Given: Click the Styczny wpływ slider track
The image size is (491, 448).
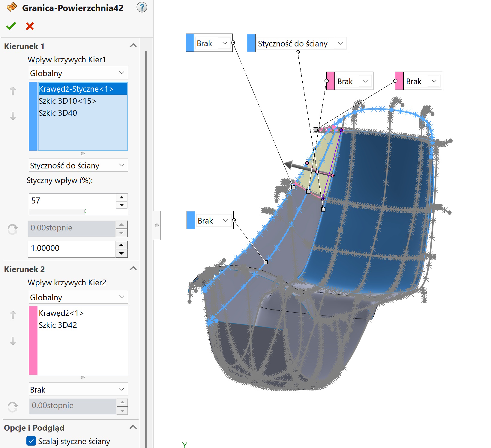Looking at the screenshot, I should coord(78,212).
